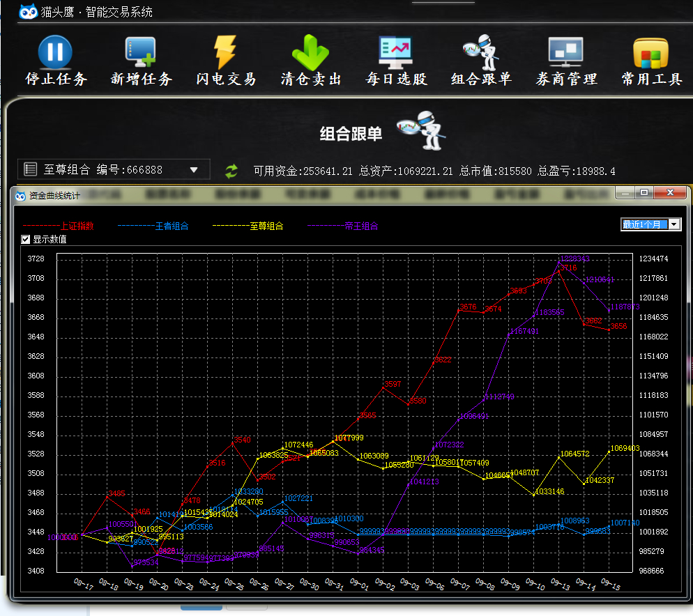Screen dimensions: 693x616
Task: Launch 闪电交易 lightning icon
Action: (x=225, y=52)
